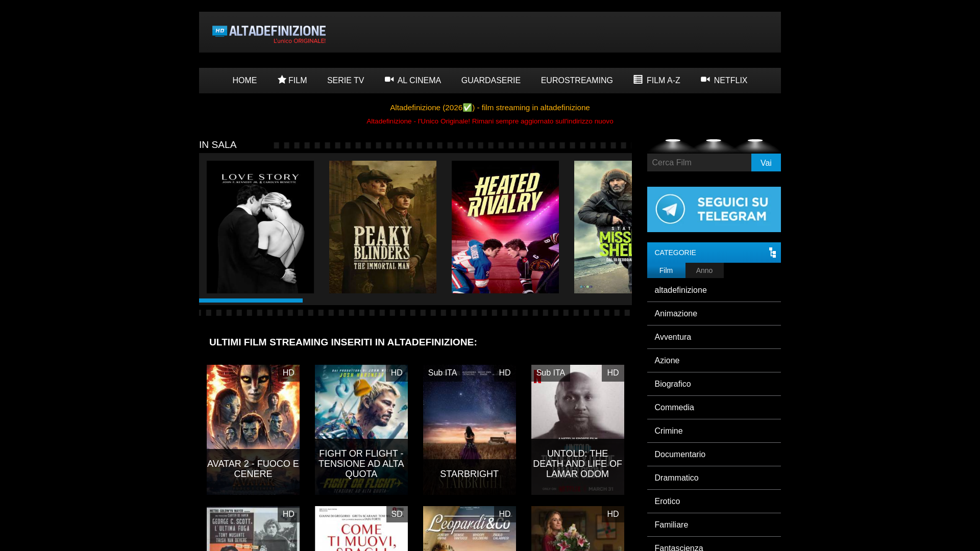Viewport: 980px width, 551px height.
Task: Open Avatar 2 - Fuoco e Cenere film card
Action: click(253, 430)
